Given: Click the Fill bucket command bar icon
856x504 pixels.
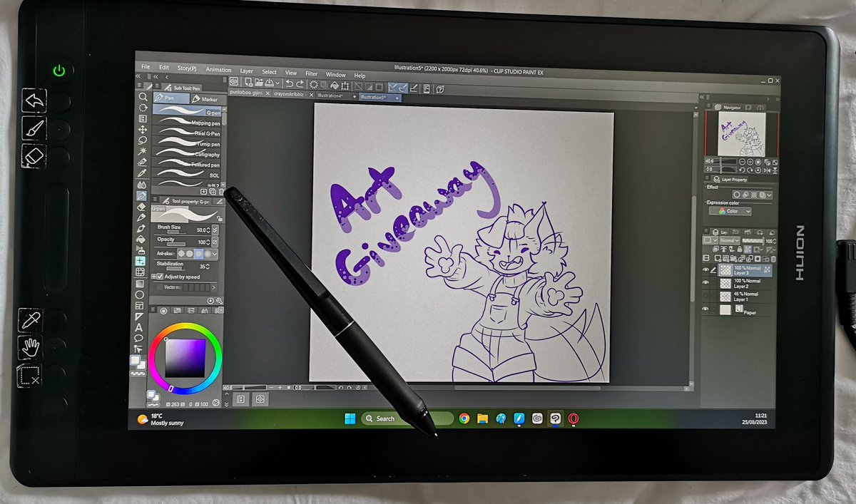Looking at the screenshot, I should tap(333, 86).
